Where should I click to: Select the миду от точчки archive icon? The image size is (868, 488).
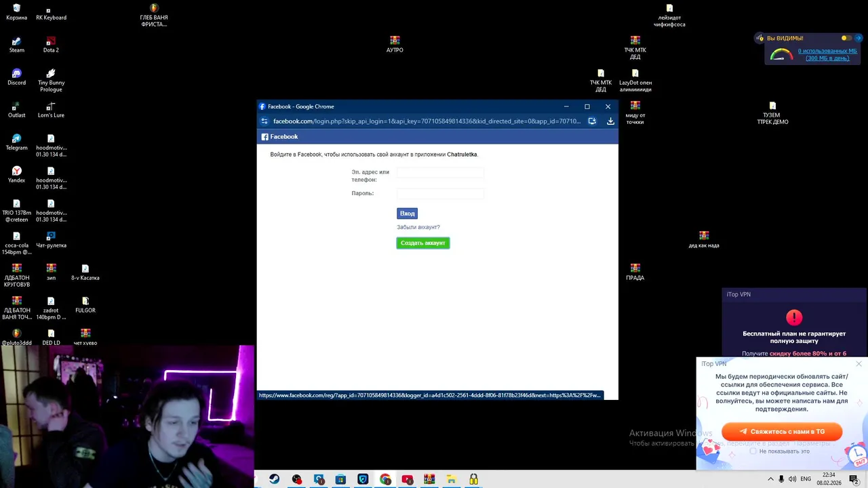point(635,113)
